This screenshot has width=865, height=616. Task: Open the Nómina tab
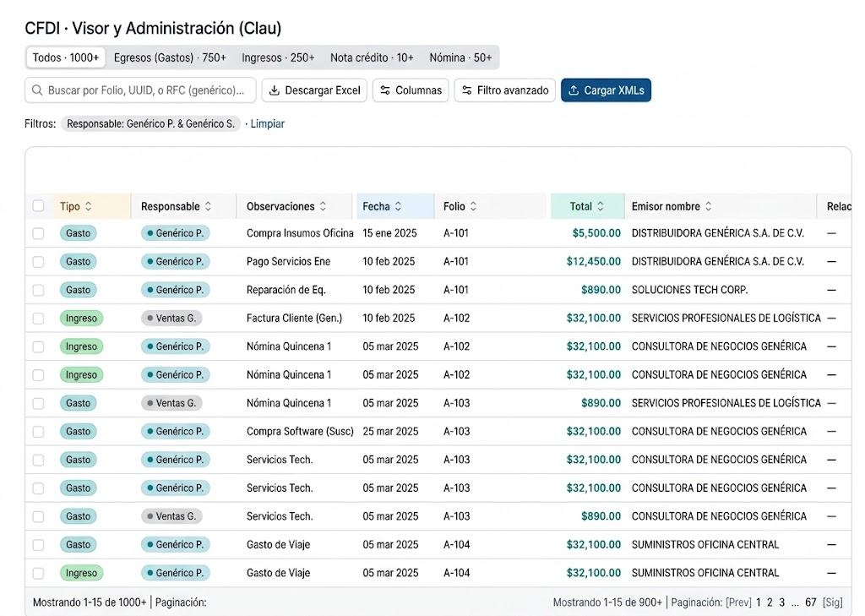(x=460, y=57)
